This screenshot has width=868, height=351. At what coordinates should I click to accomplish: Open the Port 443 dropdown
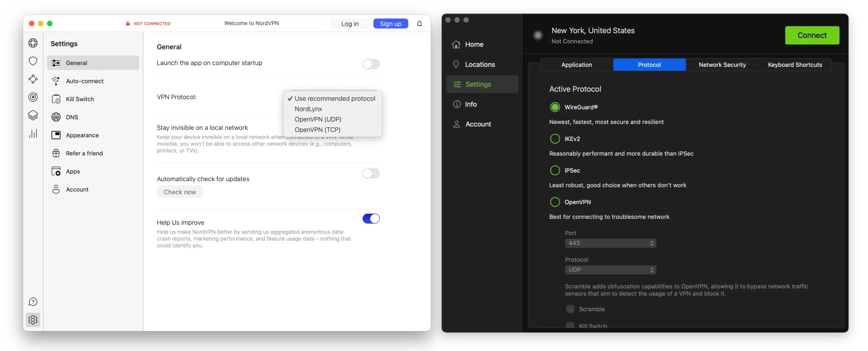pyautogui.click(x=610, y=243)
